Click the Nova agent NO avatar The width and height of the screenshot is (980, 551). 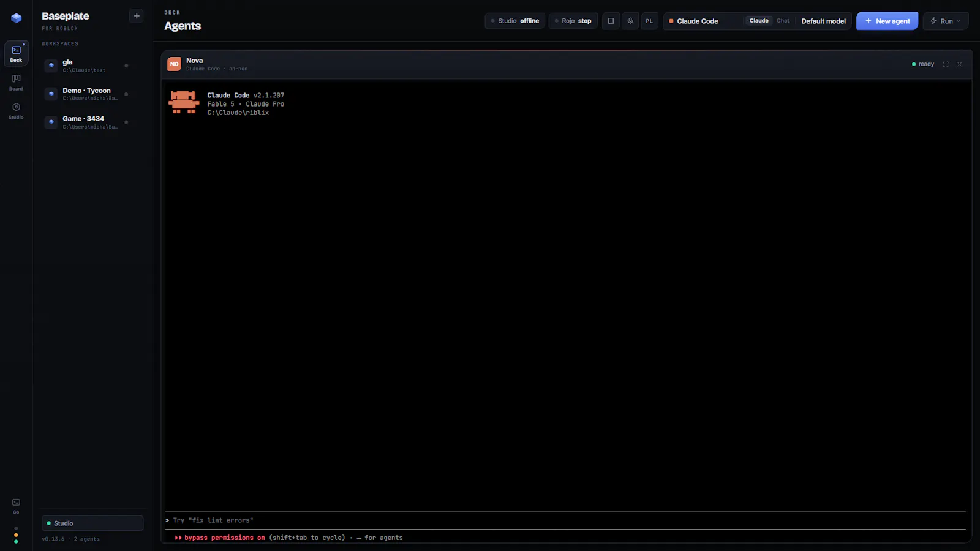pos(175,64)
